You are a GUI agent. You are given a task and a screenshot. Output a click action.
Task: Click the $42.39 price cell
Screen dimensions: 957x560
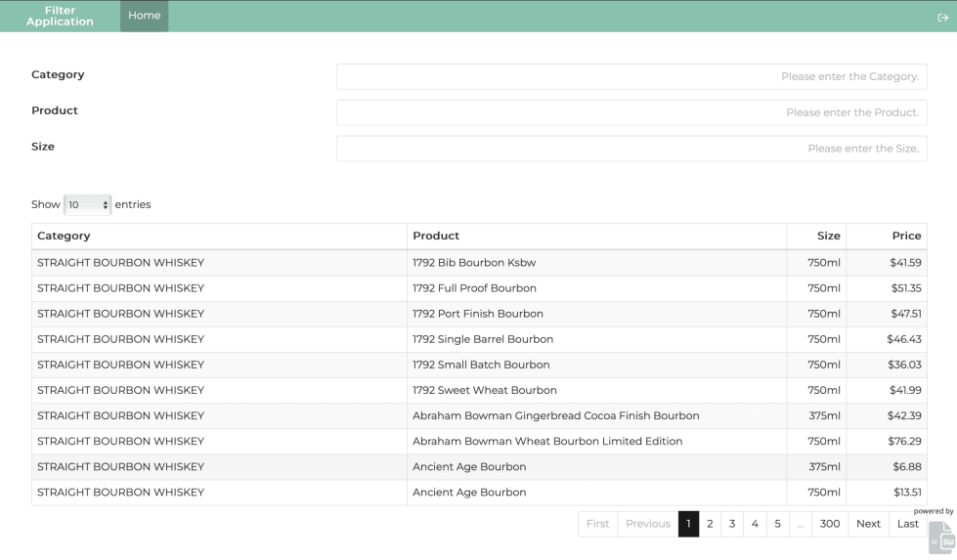click(887, 416)
